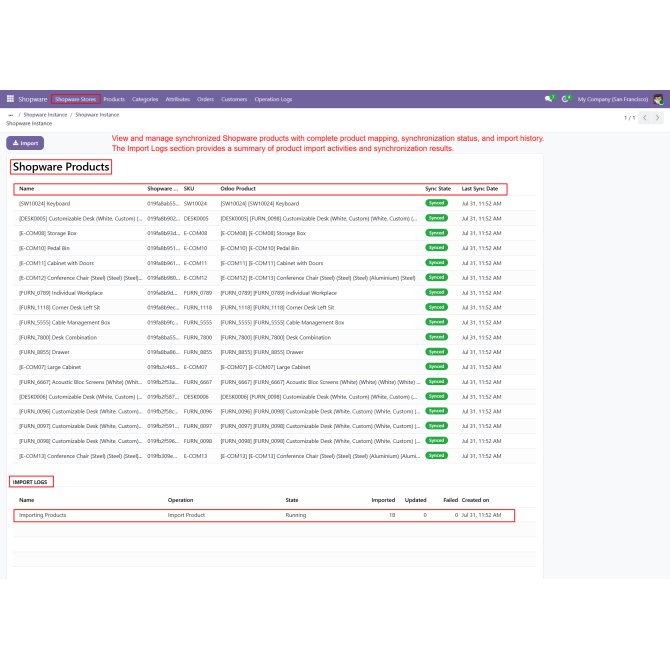Go to the previous record arrow
Image resolution: width=670 pixels, height=670 pixels.
point(644,118)
